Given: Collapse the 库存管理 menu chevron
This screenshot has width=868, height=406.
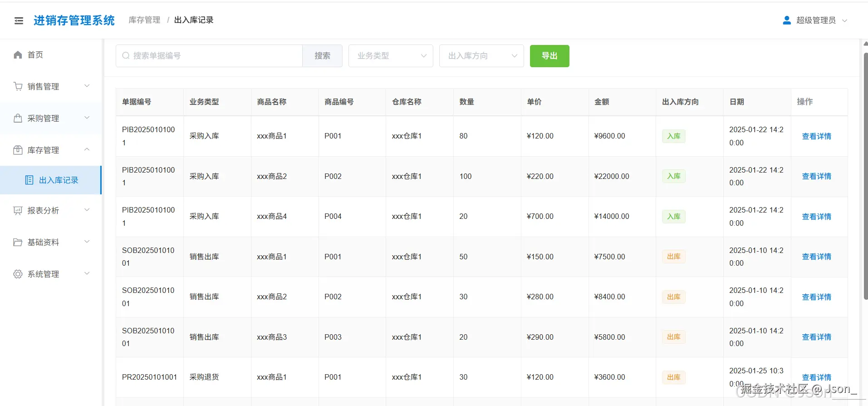Looking at the screenshot, I should click(87, 149).
